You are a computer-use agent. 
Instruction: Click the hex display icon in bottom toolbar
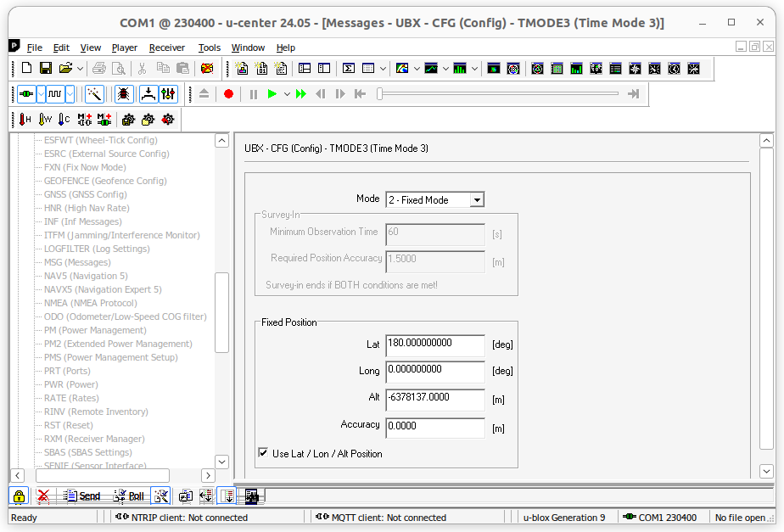pyautogui.click(x=251, y=496)
